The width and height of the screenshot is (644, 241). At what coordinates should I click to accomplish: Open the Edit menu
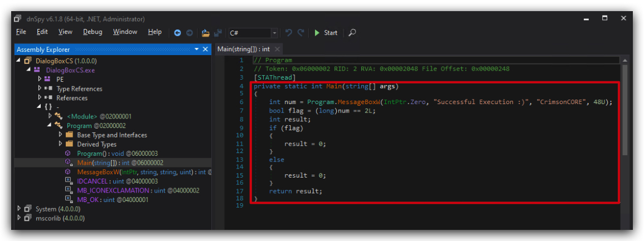tap(42, 32)
